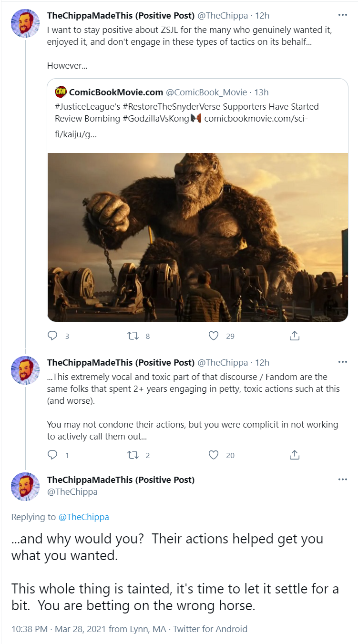358x644 pixels.
Task: Open more options on the second tweet
Action: tap(342, 362)
